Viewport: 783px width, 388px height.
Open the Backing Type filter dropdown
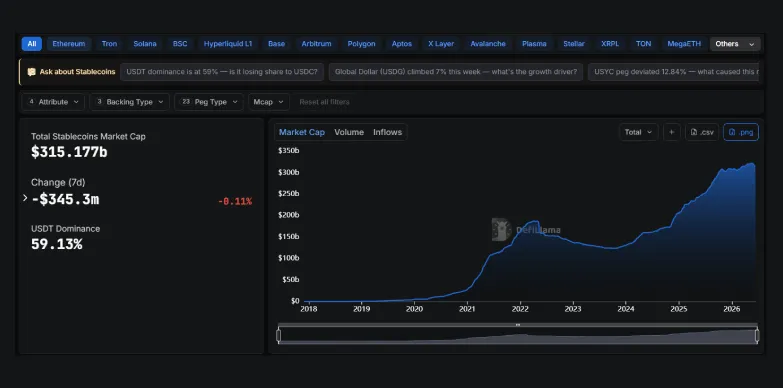(x=129, y=102)
